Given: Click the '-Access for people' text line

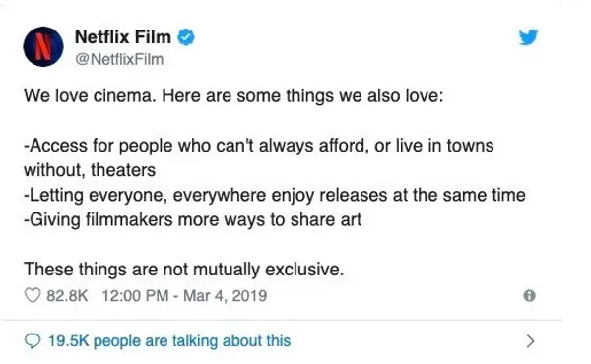Looking at the screenshot, I should click(x=258, y=146).
